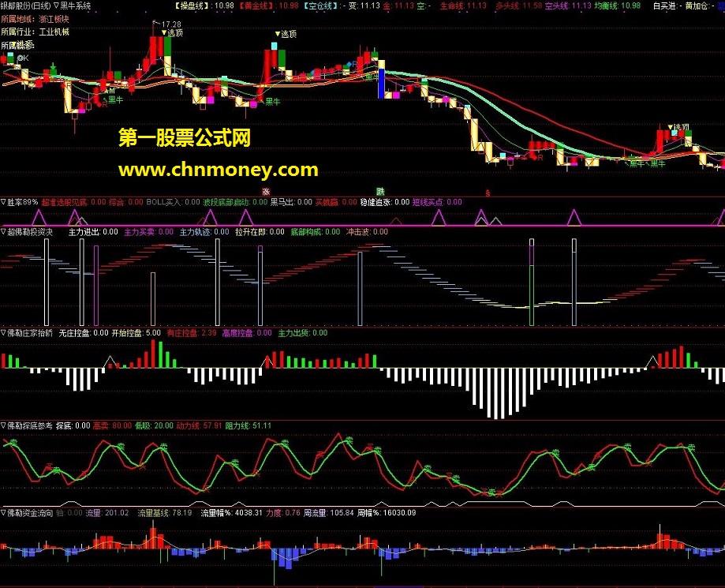Click the white 跌 marker below chart
The width and height of the screenshot is (725, 588).
(x=380, y=191)
